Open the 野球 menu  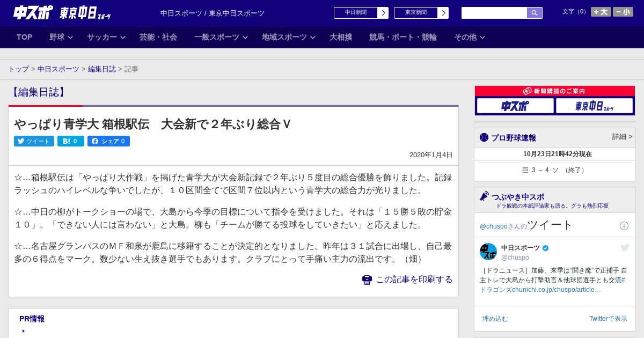(57, 37)
